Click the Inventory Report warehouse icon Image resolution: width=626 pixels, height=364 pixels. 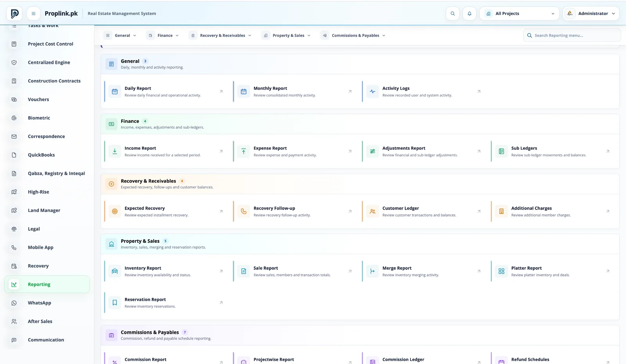pyautogui.click(x=115, y=271)
